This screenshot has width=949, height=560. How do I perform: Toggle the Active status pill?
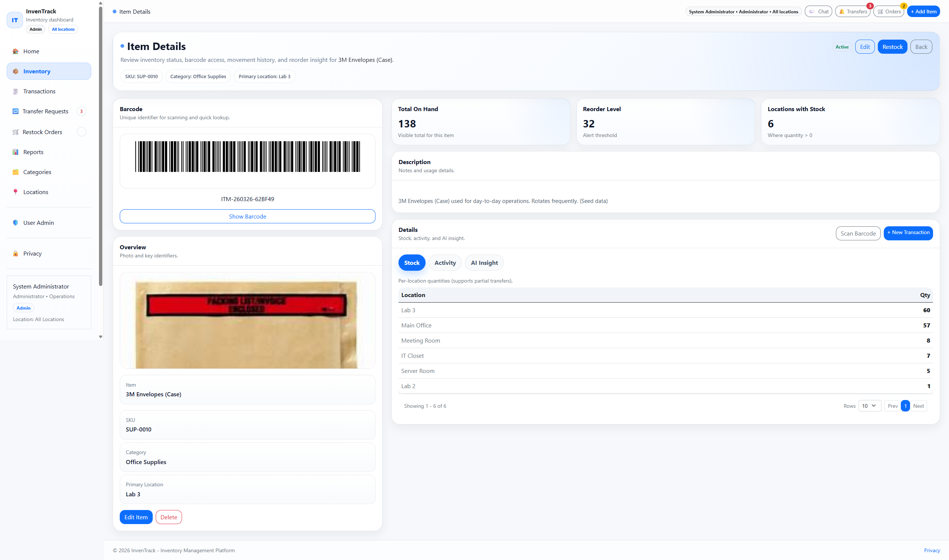[x=842, y=46]
